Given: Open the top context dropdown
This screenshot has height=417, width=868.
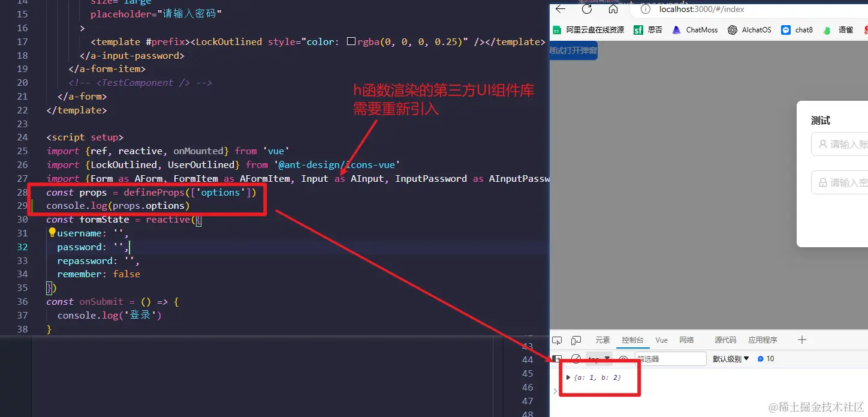Looking at the screenshot, I should point(599,359).
